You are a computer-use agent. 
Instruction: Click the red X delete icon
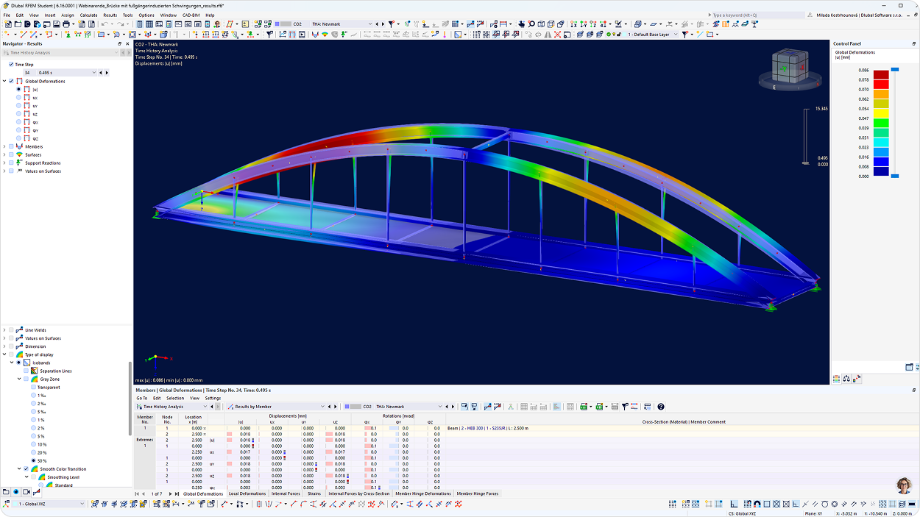click(557, 35)
